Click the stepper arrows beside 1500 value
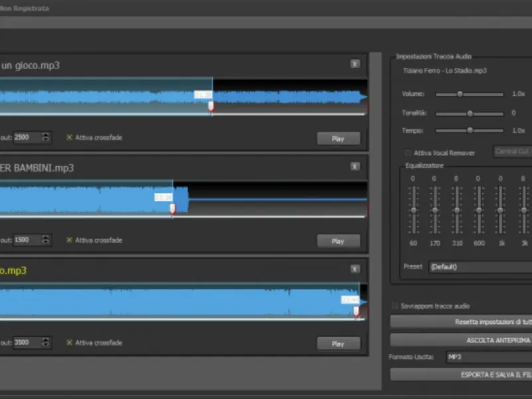This screenshot has width=532, height=399. click(46, 240)
